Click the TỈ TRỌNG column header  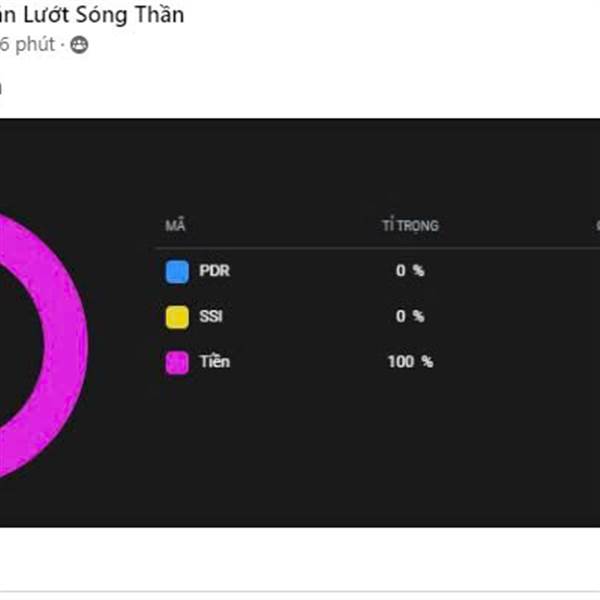pyautogui.click(x=411, y=225)
